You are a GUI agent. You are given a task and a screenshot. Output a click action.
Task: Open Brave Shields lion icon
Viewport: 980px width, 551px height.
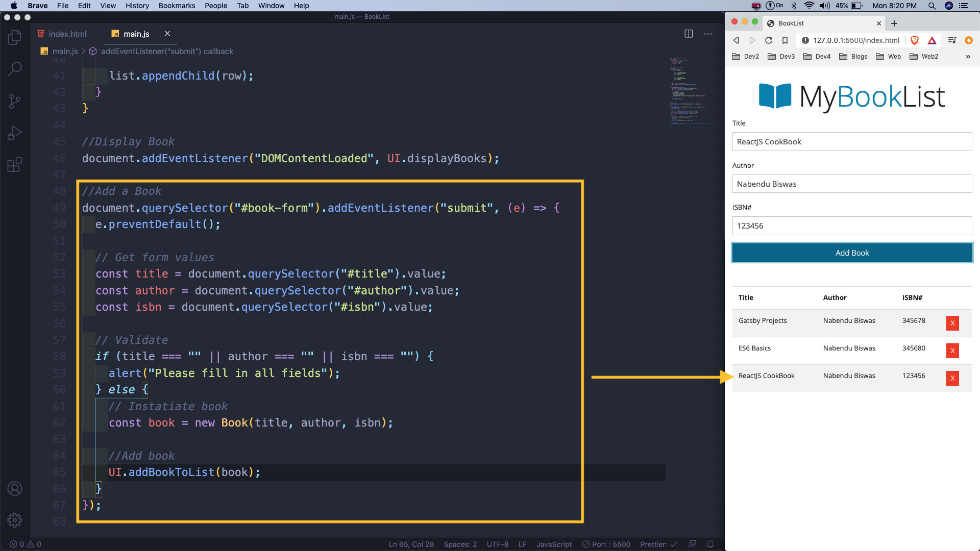(915, 40)
